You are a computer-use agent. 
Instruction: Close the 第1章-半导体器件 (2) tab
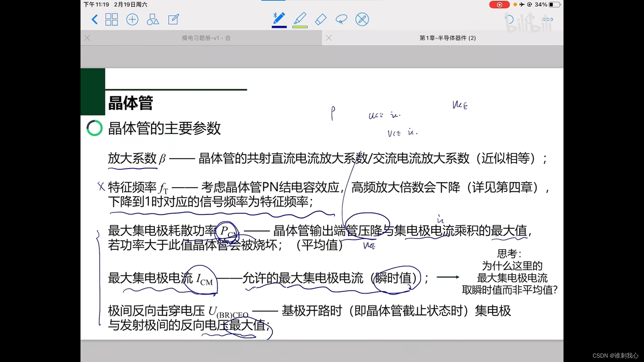329,38
